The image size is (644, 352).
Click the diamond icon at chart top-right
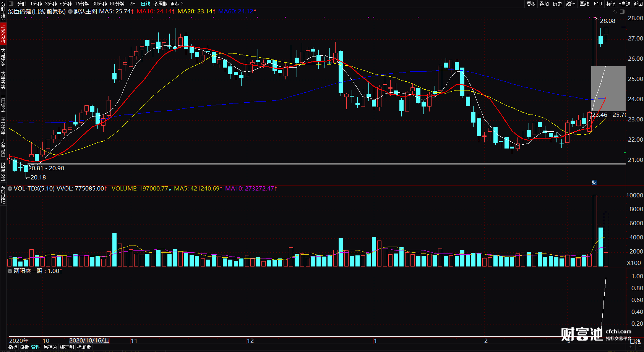click(615, 11)
